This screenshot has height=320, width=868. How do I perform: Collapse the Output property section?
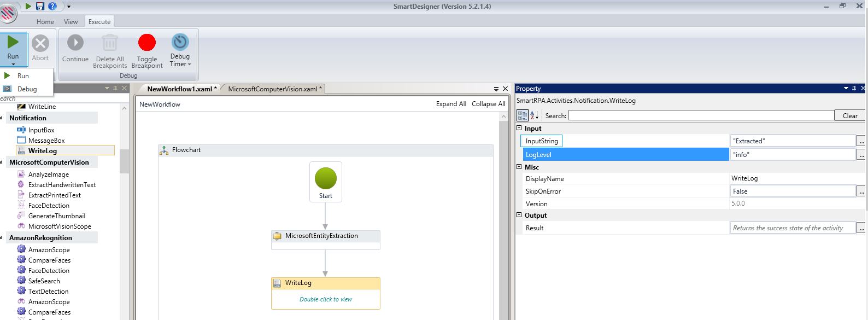[x=519, y=216]
